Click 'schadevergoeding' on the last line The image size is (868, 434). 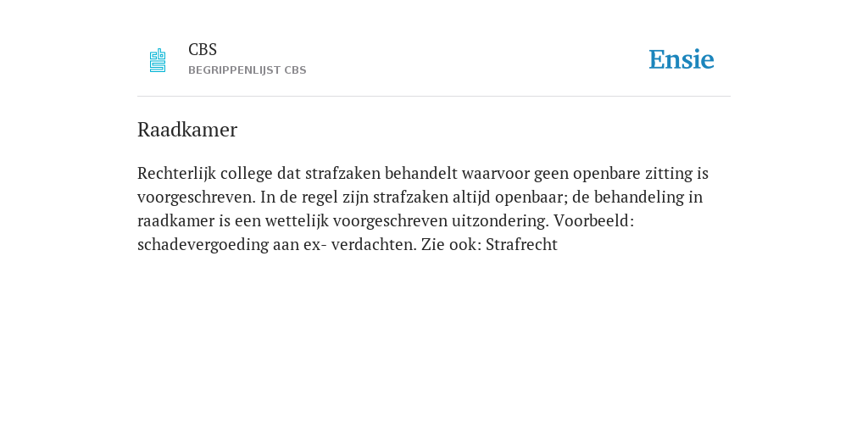(203, 245)
